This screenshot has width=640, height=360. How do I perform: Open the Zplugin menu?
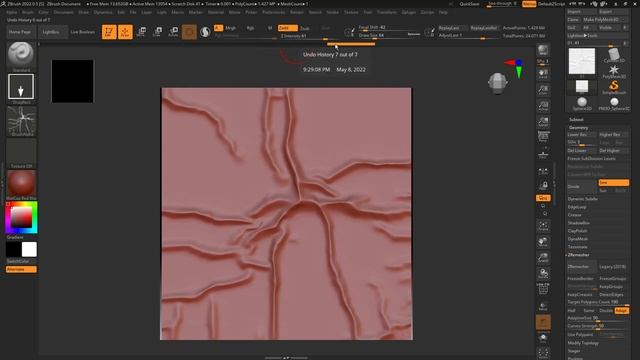pyautogui.click(x=409, y=12)
